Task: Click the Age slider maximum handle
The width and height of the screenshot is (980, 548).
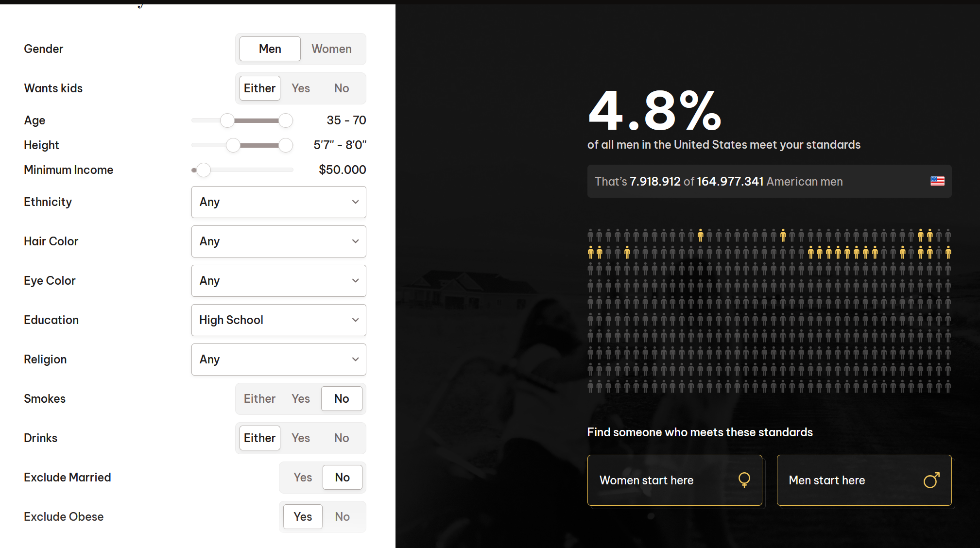Action: tap(286, 120)
